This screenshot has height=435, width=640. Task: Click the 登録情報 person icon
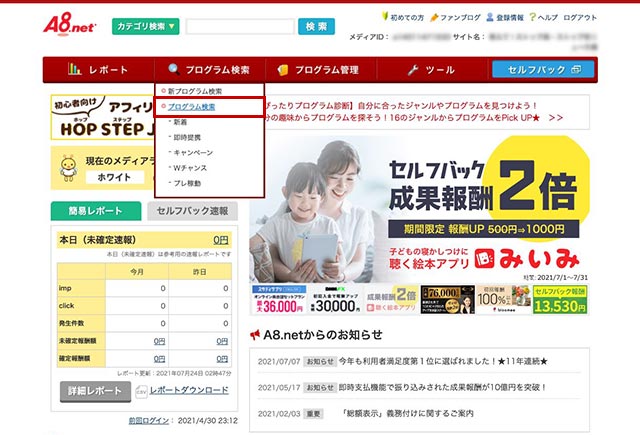490,17
